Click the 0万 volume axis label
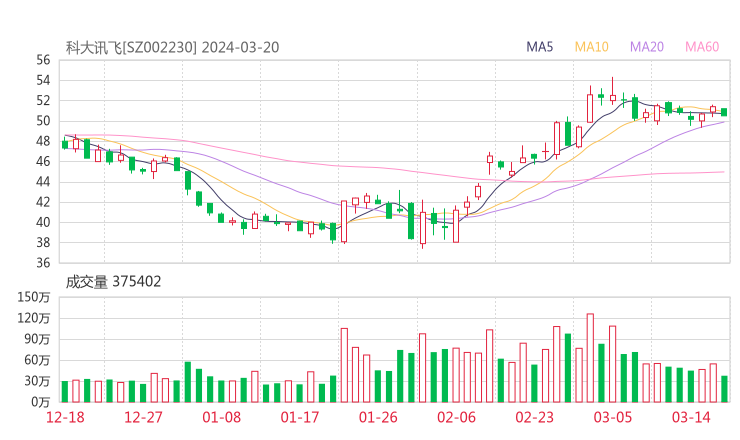Image resolution: width=740 pixels, height=440 pixels. pyautogui.click(x=41, y=402)
